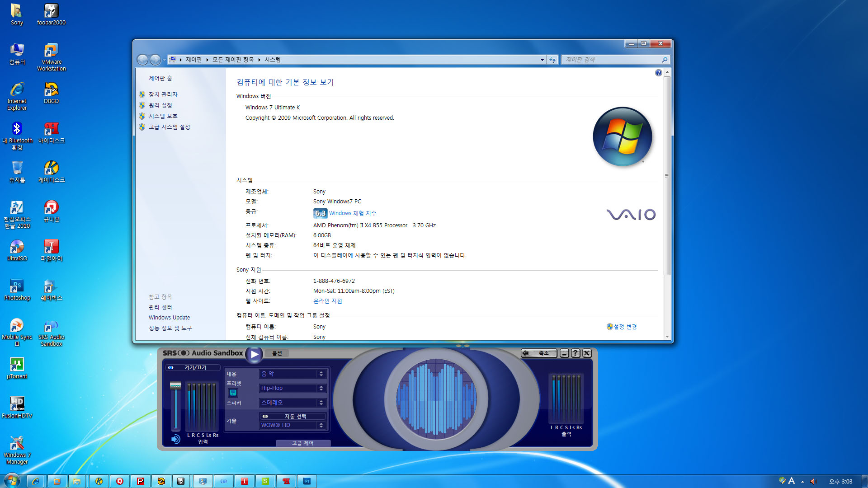Image resolution: width=868 pixels, height=488 pixels.
Task: Select the 큐다운 desktop icon
Action: click(x=51, y=211)
